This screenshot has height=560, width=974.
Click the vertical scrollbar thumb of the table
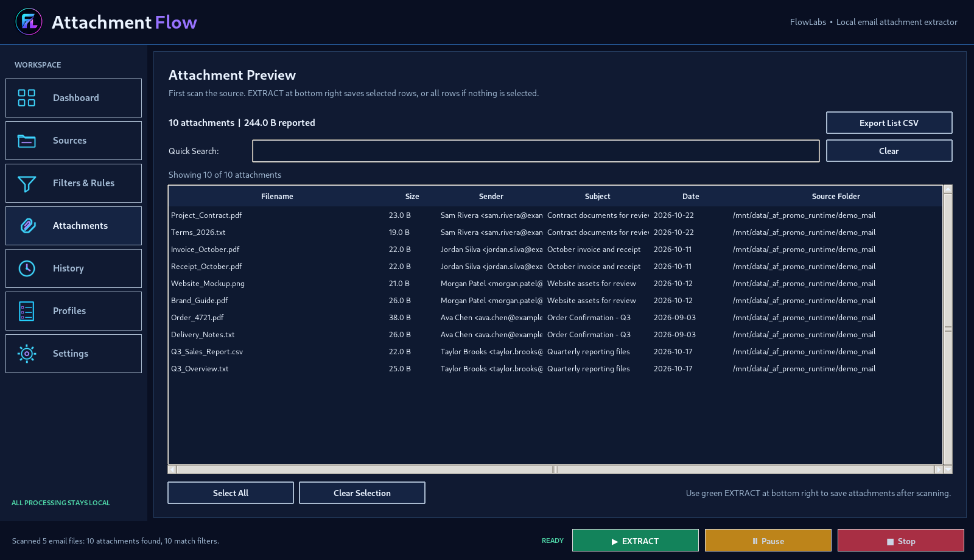(948, 329)
